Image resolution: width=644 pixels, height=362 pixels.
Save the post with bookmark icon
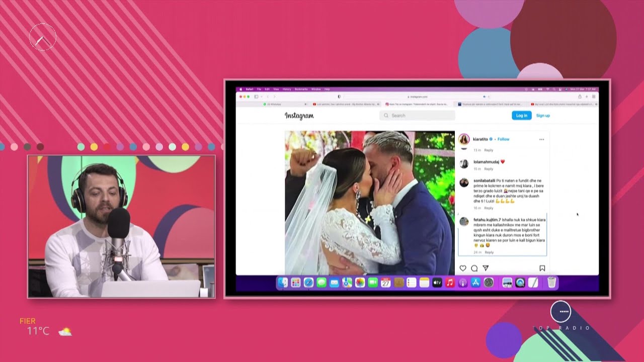(542, 268)
